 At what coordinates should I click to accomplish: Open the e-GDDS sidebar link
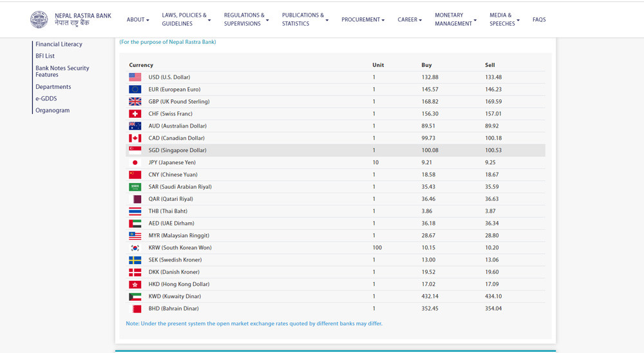click(46, 99)
